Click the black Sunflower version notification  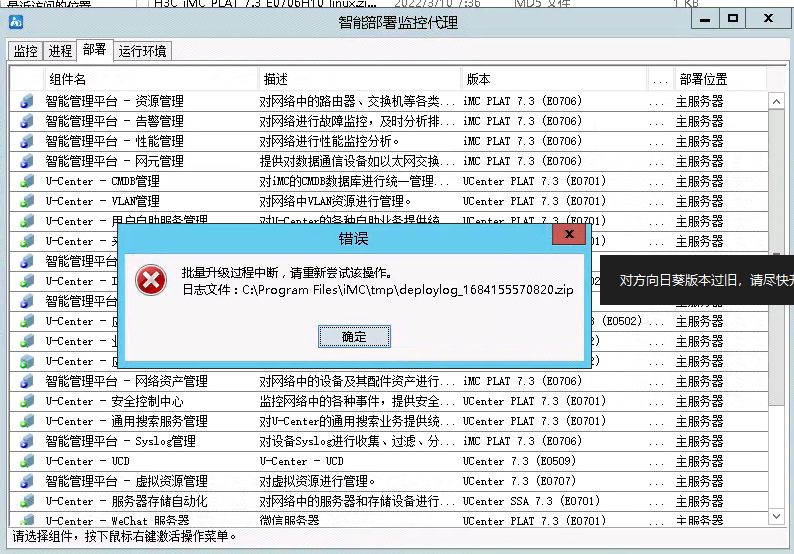pos(697,280)
